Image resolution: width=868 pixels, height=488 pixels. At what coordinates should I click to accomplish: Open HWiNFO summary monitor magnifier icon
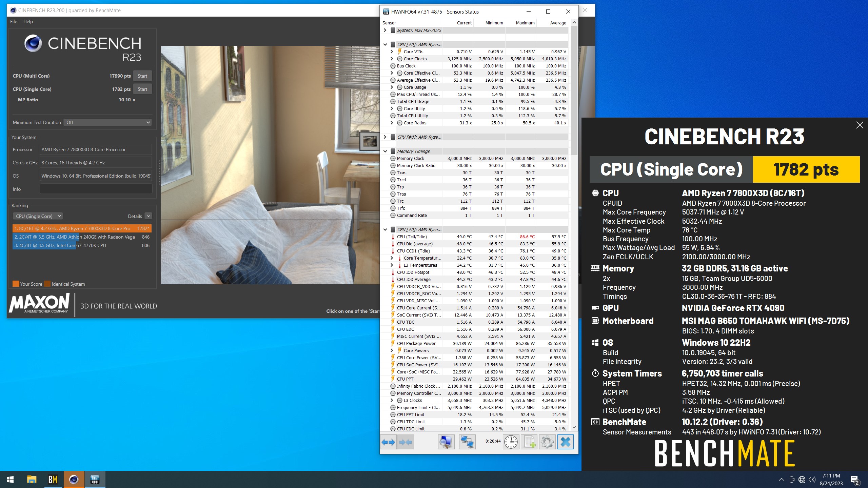click(x=446, y=442)
